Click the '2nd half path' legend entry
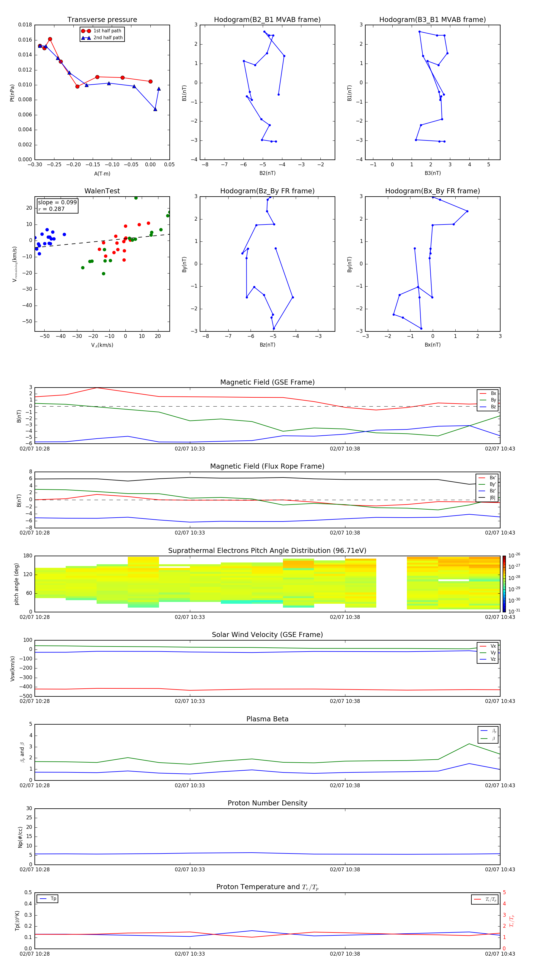The height and width of the screenshot is (980, 535). point(102,38)
